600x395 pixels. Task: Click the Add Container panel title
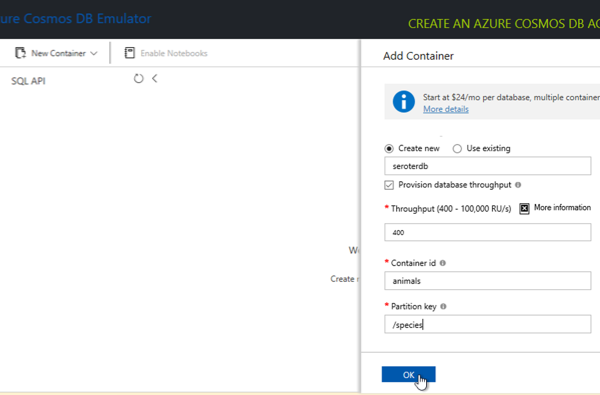pos(418,56)
